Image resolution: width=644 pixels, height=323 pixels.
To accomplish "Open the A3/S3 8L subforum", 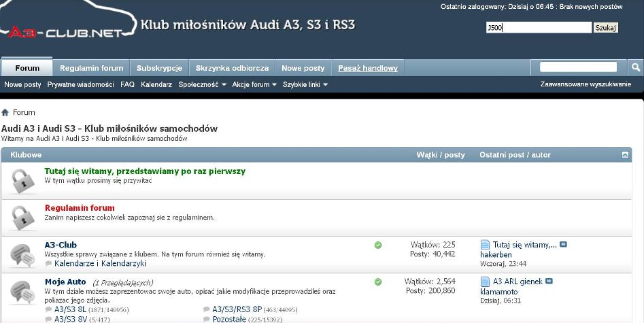I will coord(70,309).
